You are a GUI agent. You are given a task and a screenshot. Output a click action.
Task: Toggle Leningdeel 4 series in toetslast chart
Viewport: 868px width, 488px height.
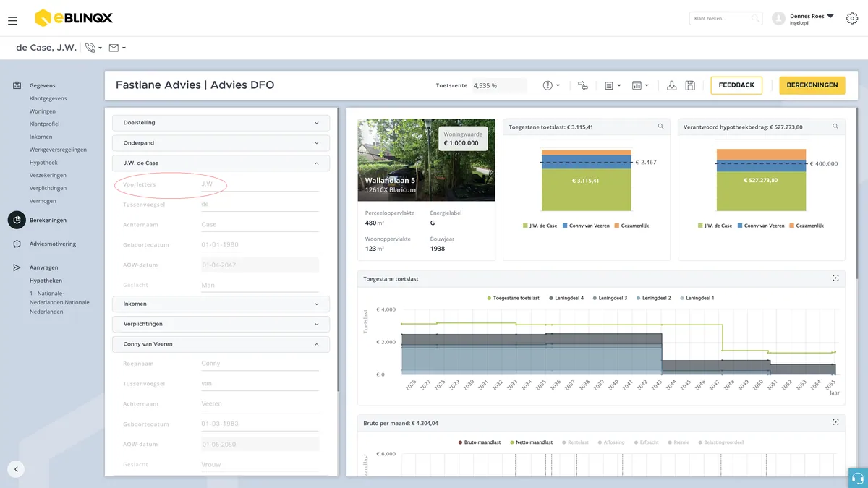[x=567, y=298]
